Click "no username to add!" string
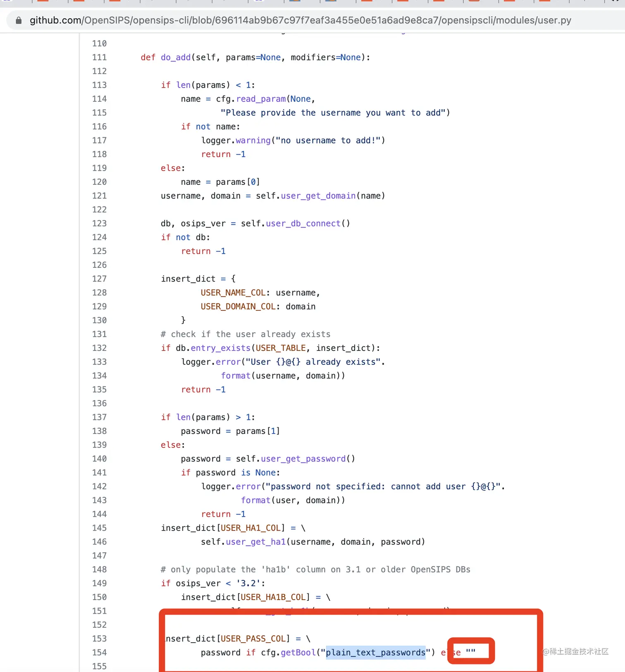 point(328,141)
